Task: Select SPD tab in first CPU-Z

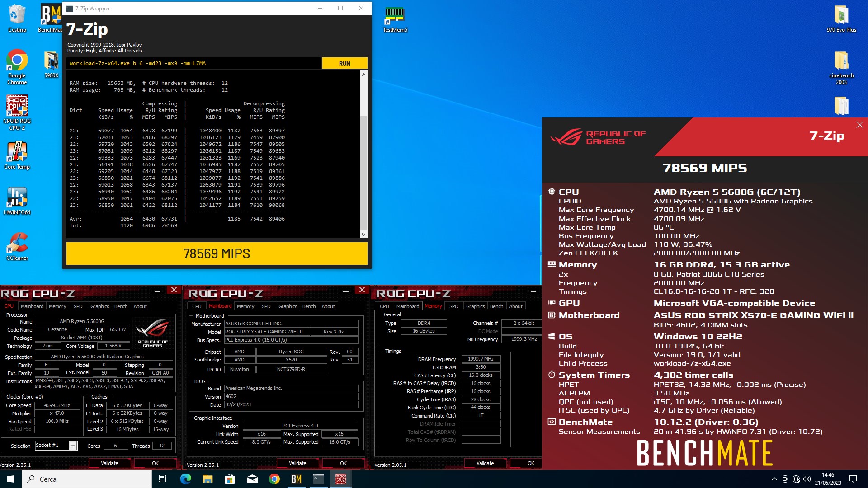Action: click(x=78, y=306)
